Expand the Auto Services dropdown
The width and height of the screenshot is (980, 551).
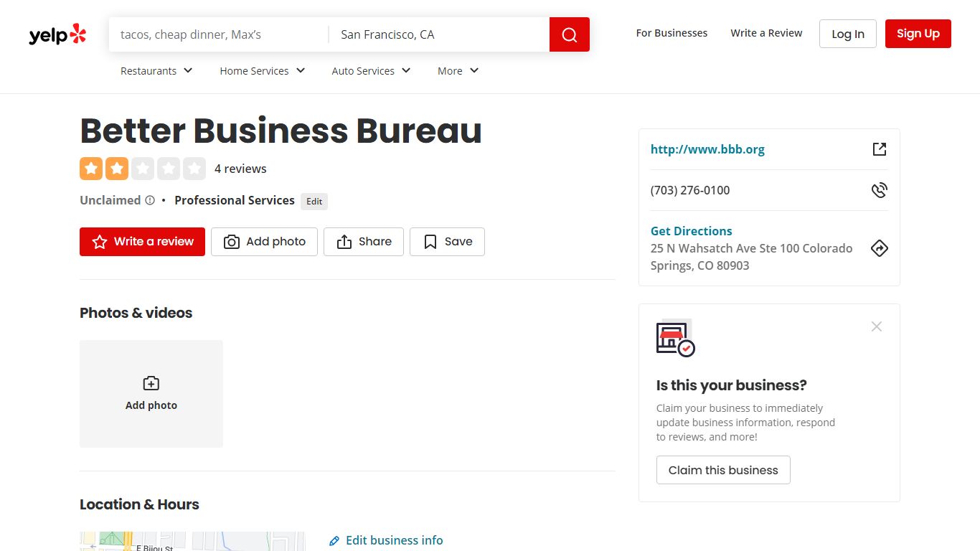tap(371, 70)
